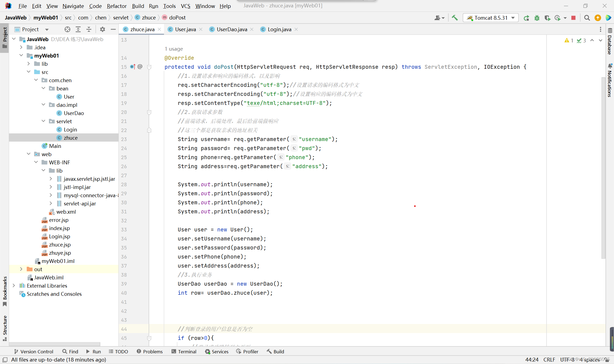Open Search Everywhere with the magnifier icon
Screen dimensions: 614x364
[587, 18]
